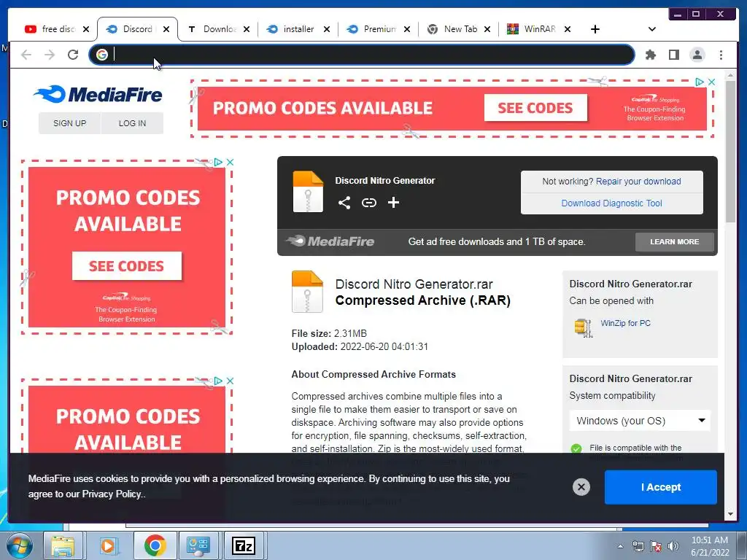Open the Chrome extensions puzzle icon
The height and width of the screenshot is (560, 747).
click(650, 55)
